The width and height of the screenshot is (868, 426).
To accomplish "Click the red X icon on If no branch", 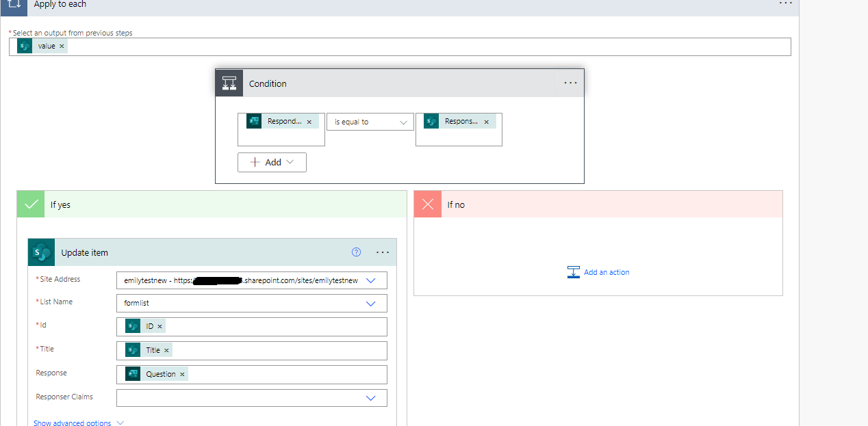I will [427, 204].
